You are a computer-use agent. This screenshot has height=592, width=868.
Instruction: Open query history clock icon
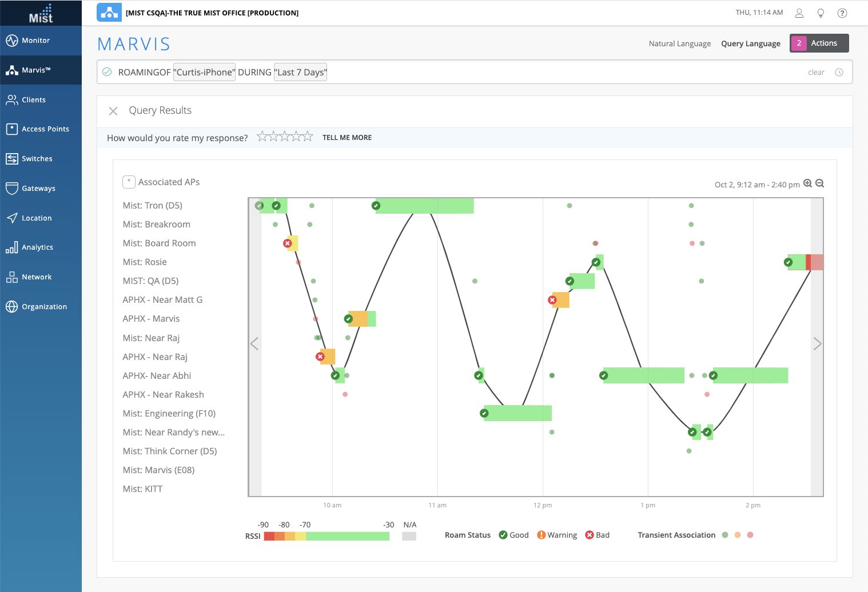point(839,73)
